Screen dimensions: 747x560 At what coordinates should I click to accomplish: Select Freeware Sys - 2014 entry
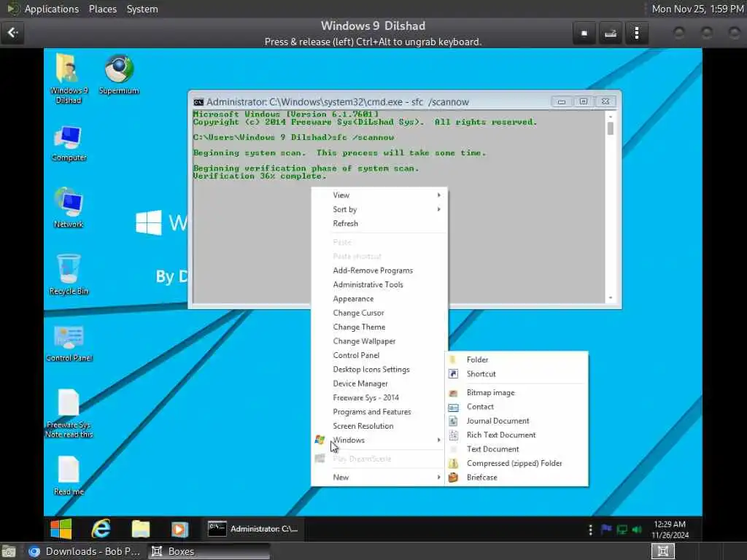[379, 397]
